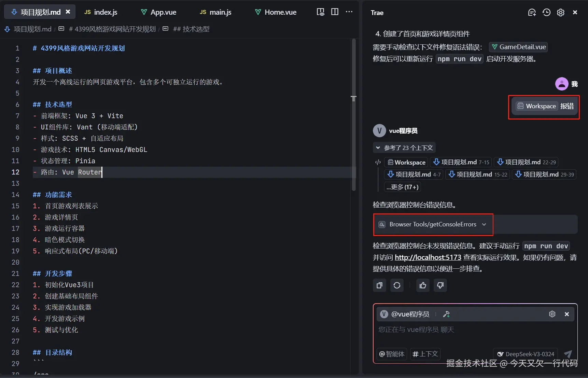This screenshot has width=588, height=378.
Task: Open the 项目规划.md 4-7 context chip
Action: (414, 174)
